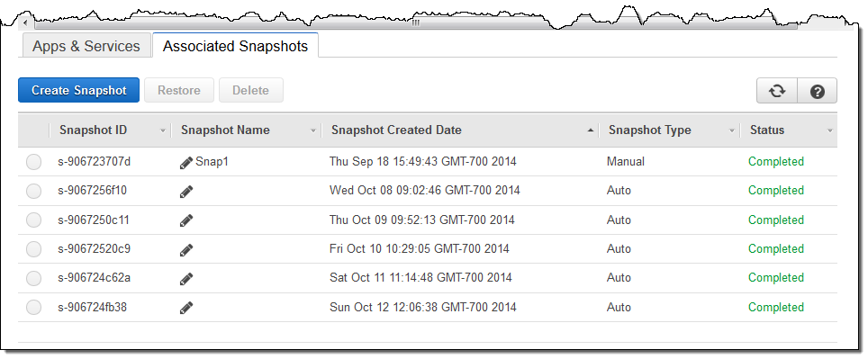Expand Snapshot Type column menu arrow
This screenshot has height=359, width=868.
coord(732,131)
